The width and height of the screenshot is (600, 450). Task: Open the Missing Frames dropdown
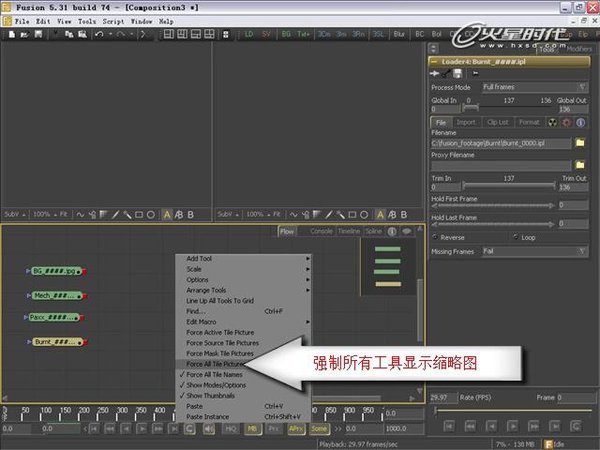[x=535, y=251]
